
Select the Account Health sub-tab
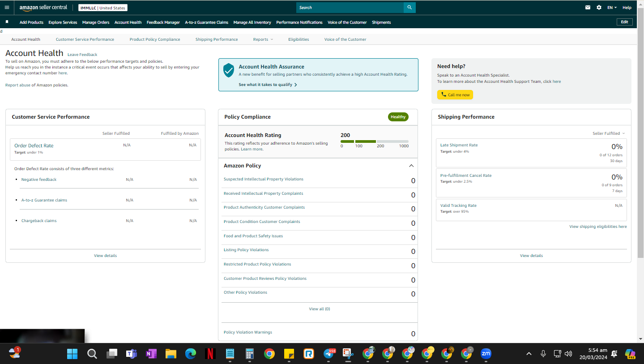26,39
